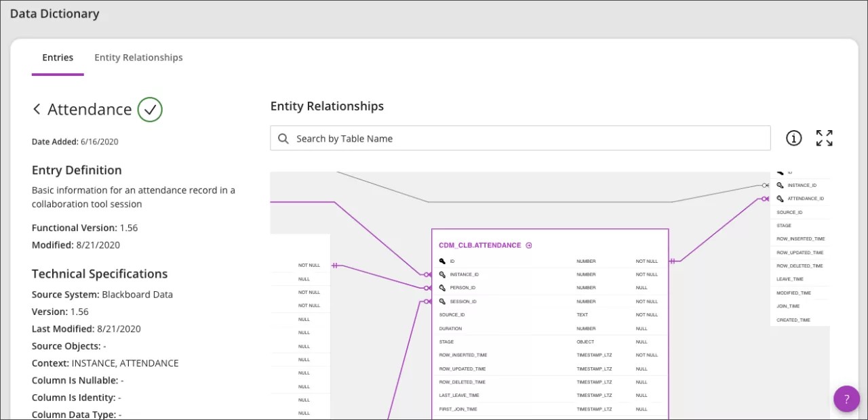
Task: Select the SOURCE_ID row in Attendance table
Action: tap(452, 315)
